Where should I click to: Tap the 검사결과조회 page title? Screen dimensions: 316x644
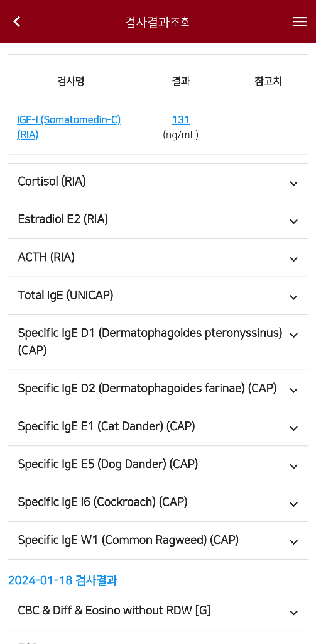(x=158, y=22)
